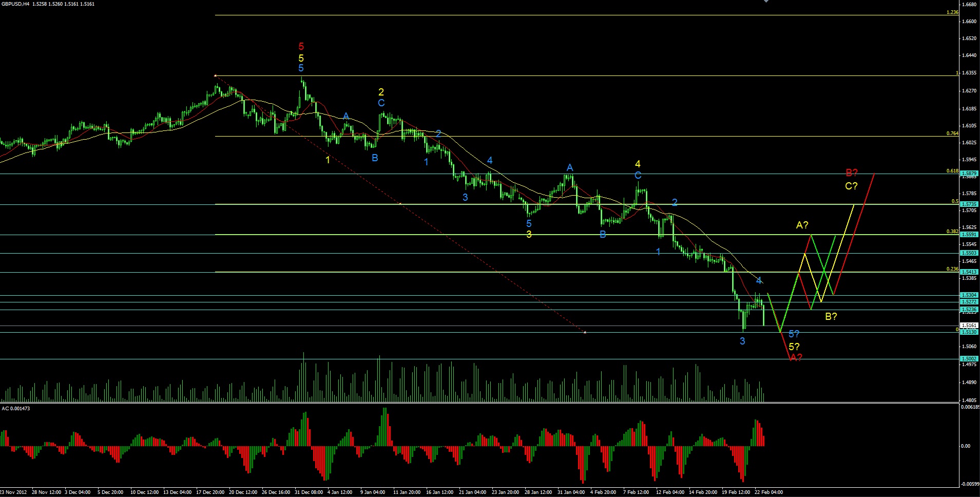
Task: Select the blue 5? projected wave label
Action: point(794,334)
